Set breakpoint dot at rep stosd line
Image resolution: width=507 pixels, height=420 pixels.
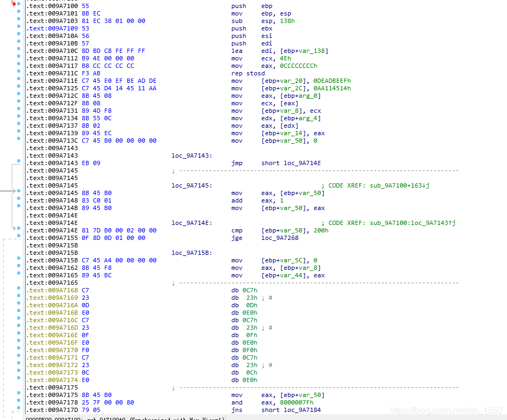coord(19,71)
